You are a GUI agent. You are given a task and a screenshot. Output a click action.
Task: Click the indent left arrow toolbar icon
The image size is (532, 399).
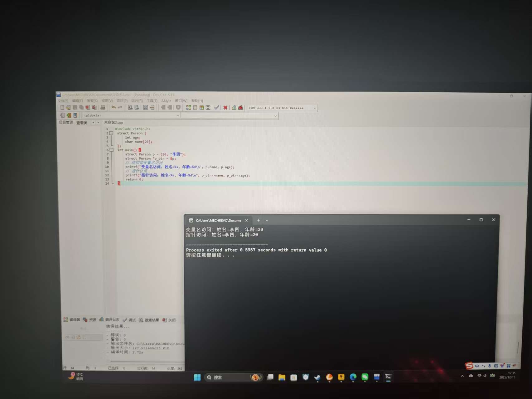[163, 107]
